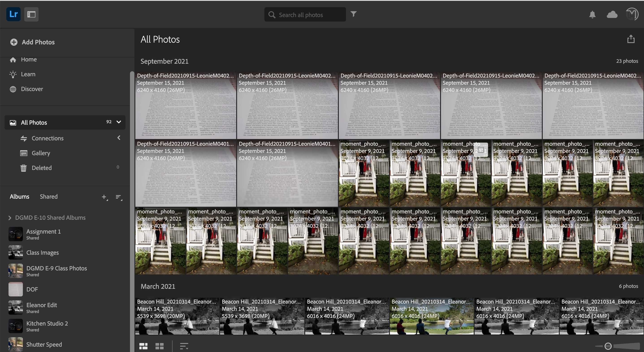Click the thumbnail size slider handle

pos(608,346)
